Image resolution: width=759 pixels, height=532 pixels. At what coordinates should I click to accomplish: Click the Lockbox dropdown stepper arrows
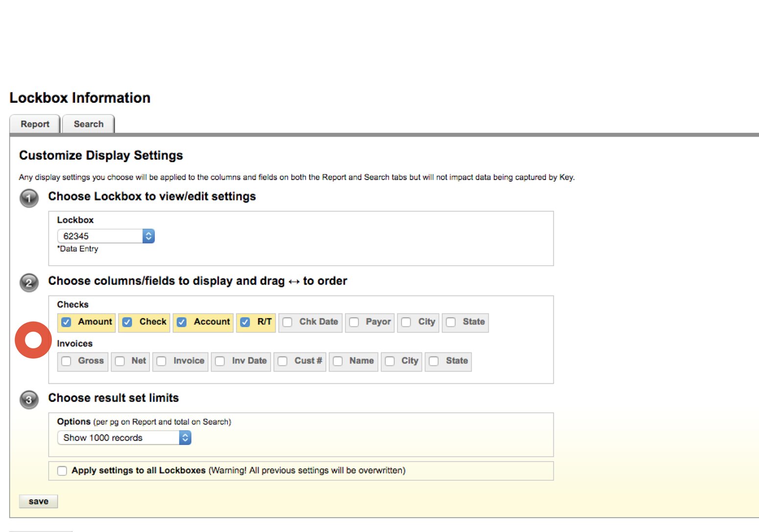148,236
